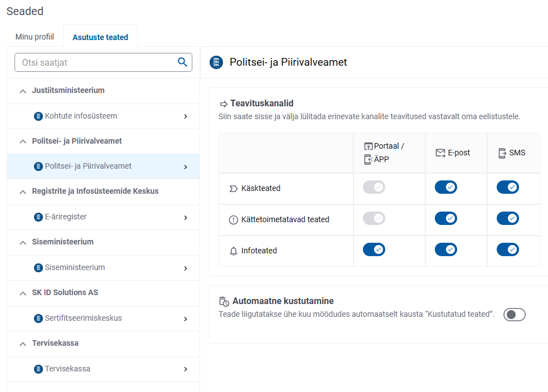The width and height of the screenshot is (548, 392).
Task: Click the Portaal column icon
Action: pyautogui.click(x=368, y=146)
